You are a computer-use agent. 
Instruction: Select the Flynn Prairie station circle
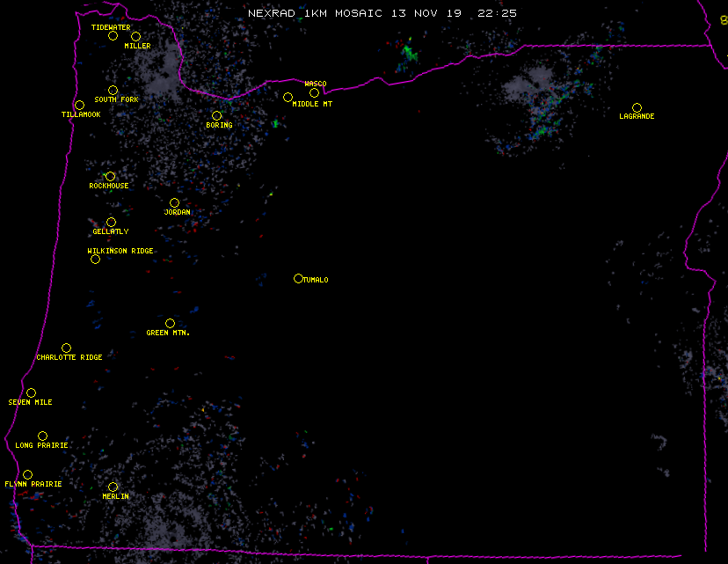click(27, 475)
